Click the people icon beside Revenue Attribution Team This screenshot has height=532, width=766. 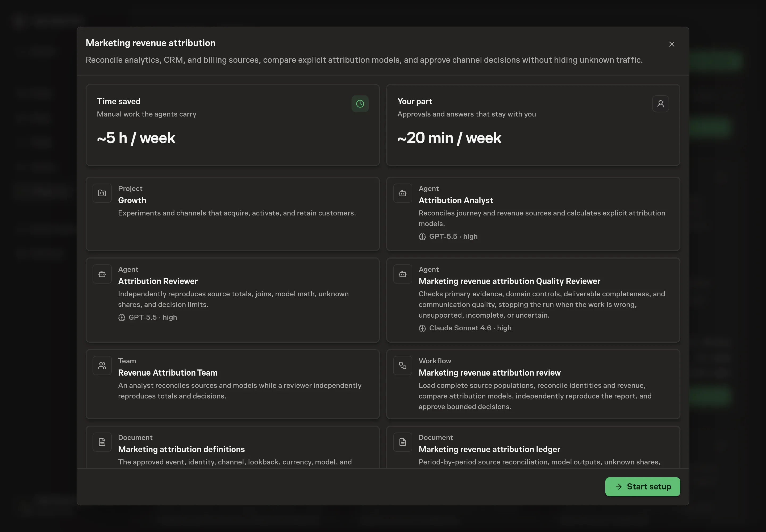click(x=102, y=365)
